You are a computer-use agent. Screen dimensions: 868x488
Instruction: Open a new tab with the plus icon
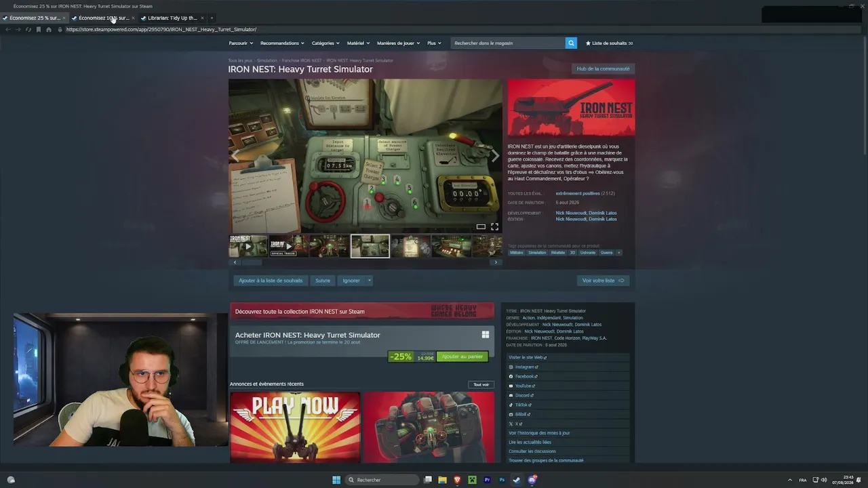pyautogui.click(x=212, y=18)
